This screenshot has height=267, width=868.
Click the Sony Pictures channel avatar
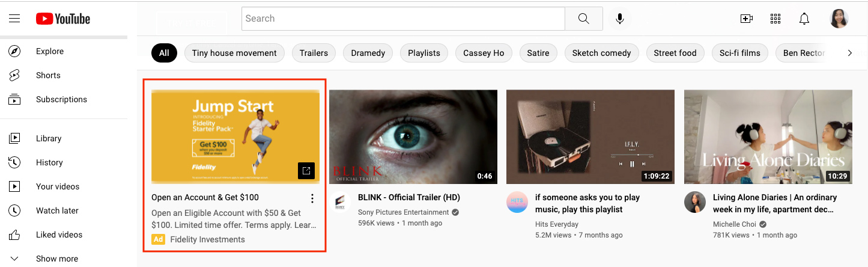(341, 202)
